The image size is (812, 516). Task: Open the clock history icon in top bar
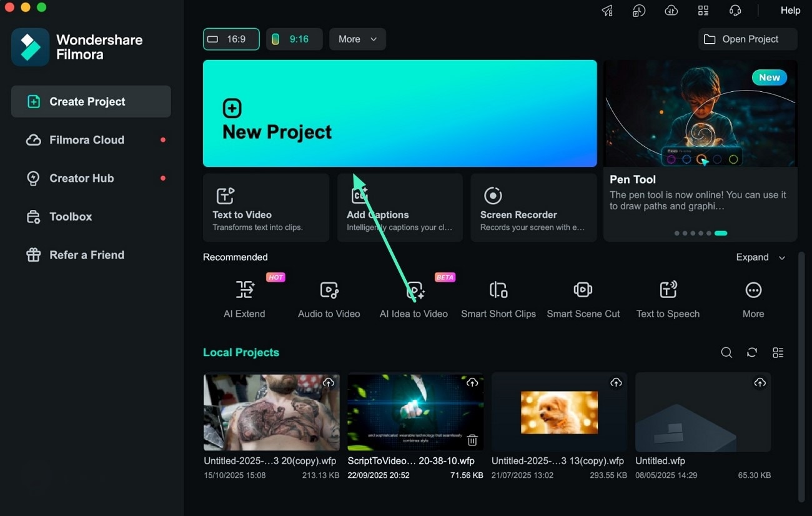(638, 11)
